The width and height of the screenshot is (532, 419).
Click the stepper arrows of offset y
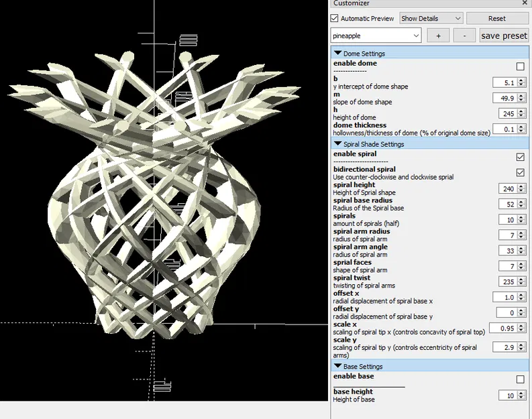(521, 312)
